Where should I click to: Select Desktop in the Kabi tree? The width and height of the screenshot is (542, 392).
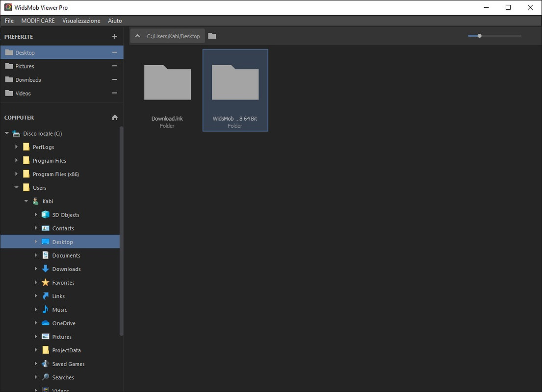point(60,242)
